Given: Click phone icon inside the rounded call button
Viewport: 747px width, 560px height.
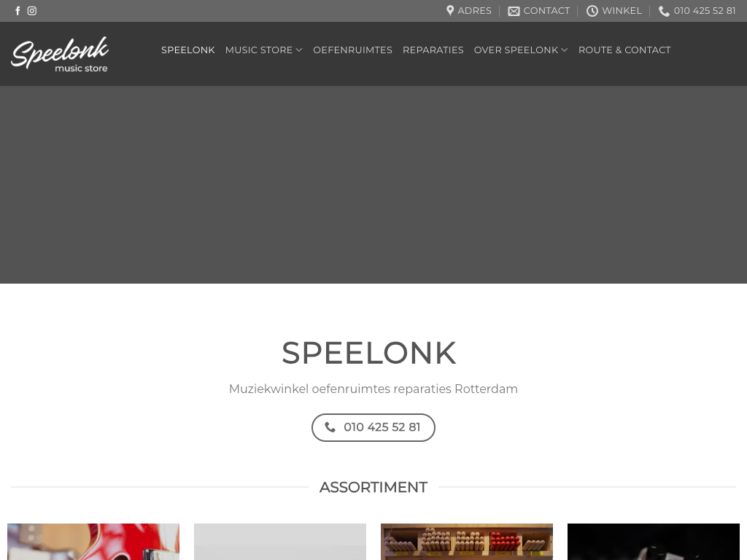Looking at the screenshot, I should pyautogui.click(x=330, y=427).
